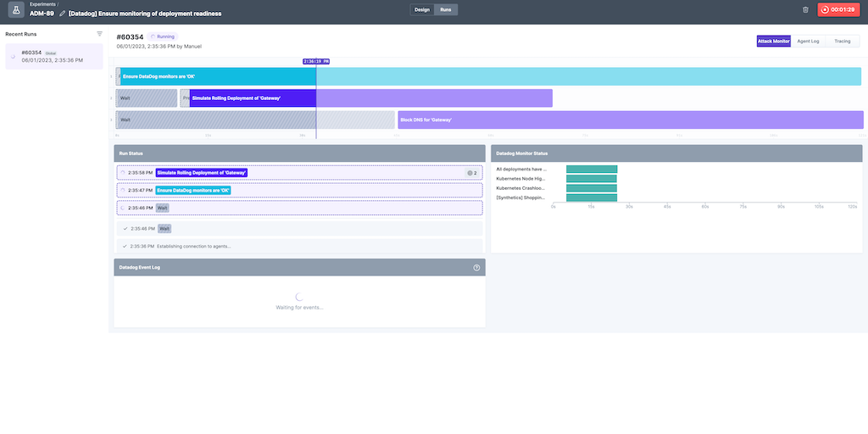The width and height of the screenshot is (868, 434).
Task: Open the completed Wait step with checkmark
Action: [299, 228]
